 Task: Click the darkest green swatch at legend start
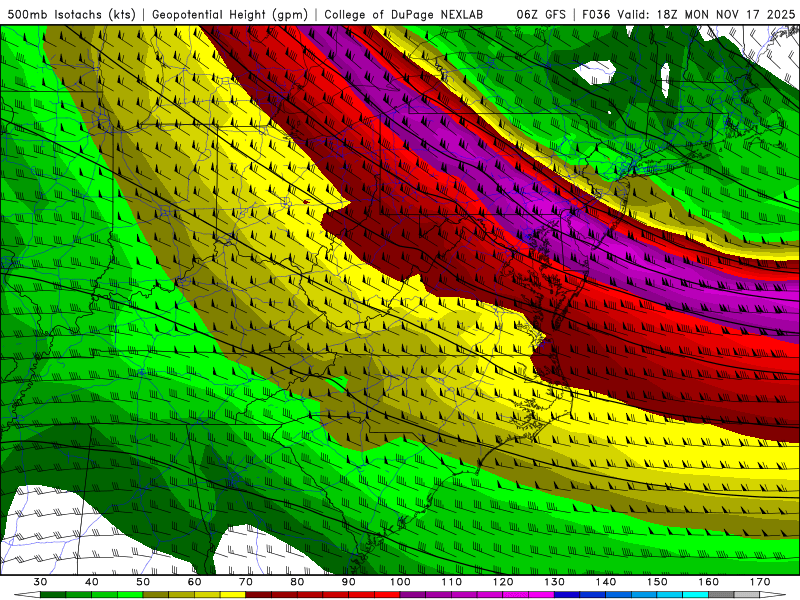click(53, 595)
